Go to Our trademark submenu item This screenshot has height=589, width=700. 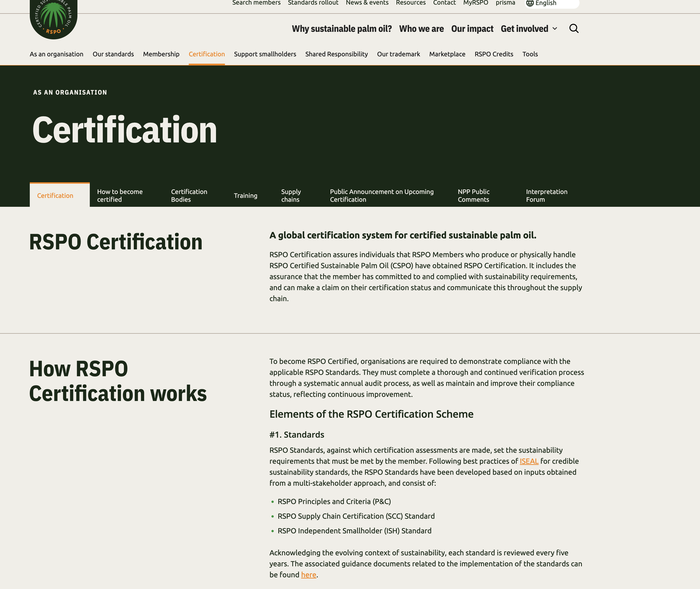pyautogui.click(x=398, y=54)
